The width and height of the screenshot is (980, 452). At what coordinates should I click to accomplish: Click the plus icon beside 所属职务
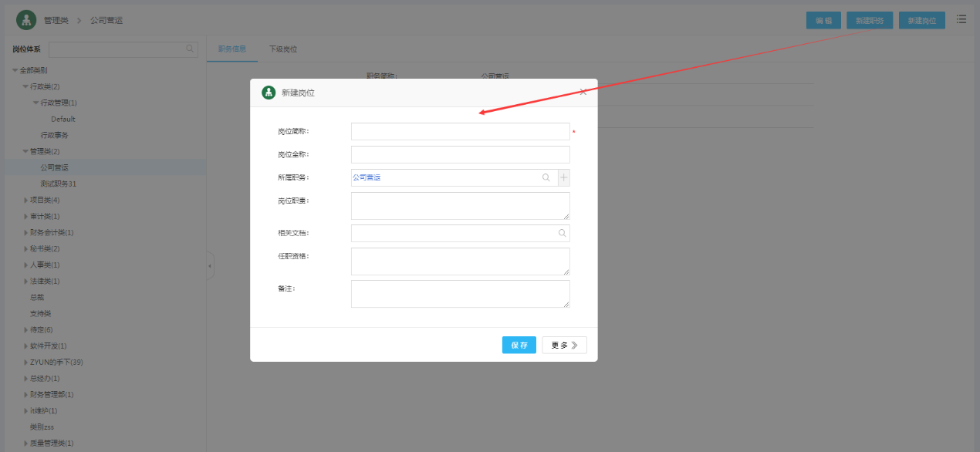(564, 177)
